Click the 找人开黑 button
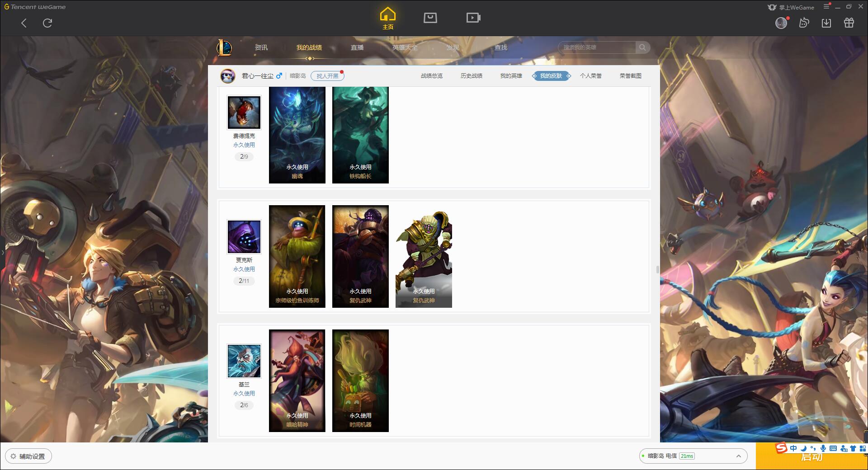 pos(327,76)
